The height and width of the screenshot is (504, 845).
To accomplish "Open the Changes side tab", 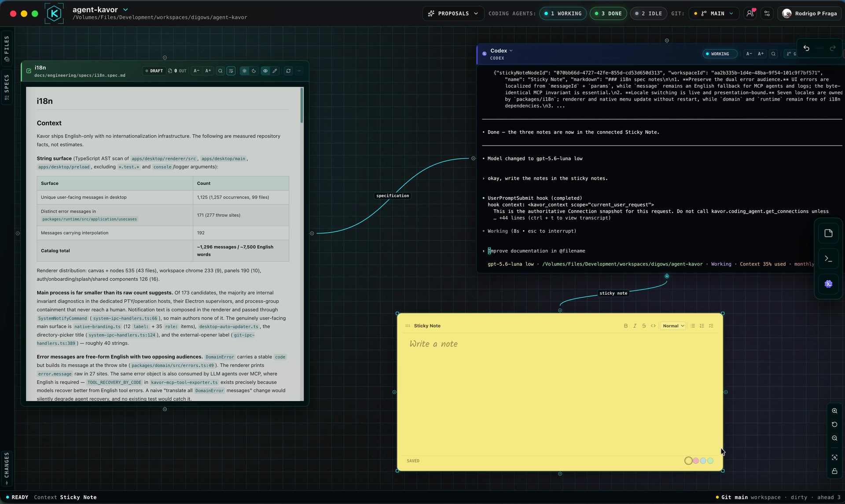I will (7, 468).
